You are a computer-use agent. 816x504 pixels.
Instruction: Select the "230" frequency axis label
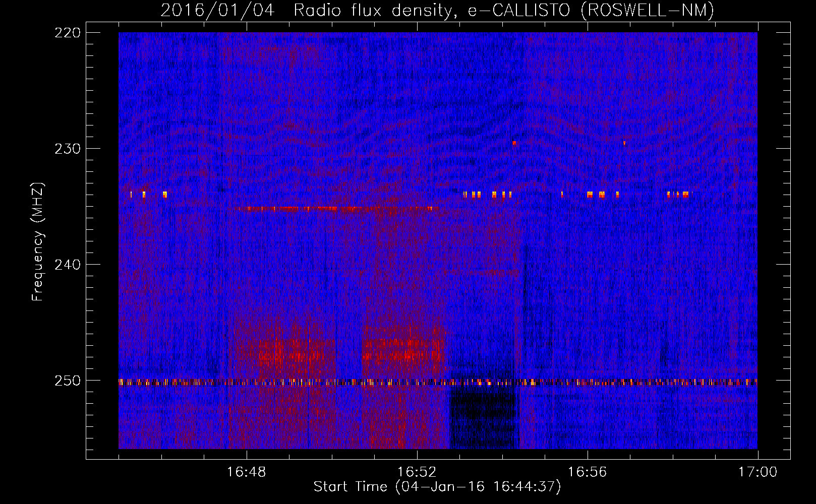click(x=67, y=149)
